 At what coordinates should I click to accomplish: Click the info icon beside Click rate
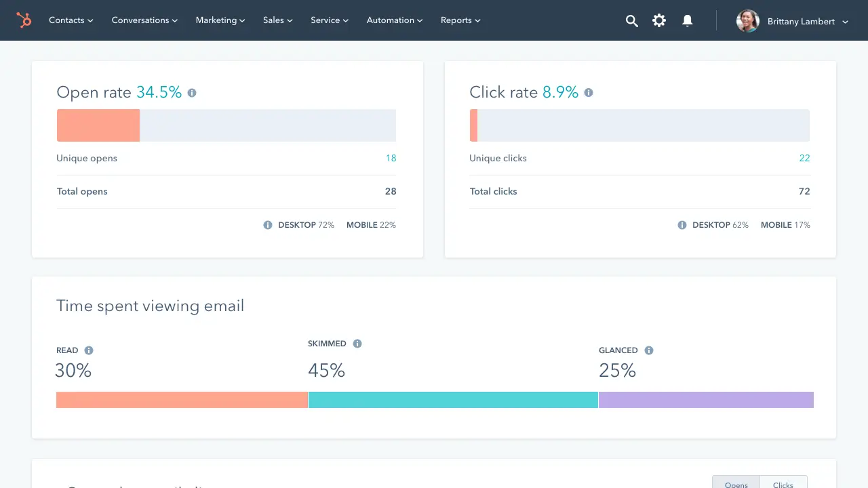[x=588, y=92]
